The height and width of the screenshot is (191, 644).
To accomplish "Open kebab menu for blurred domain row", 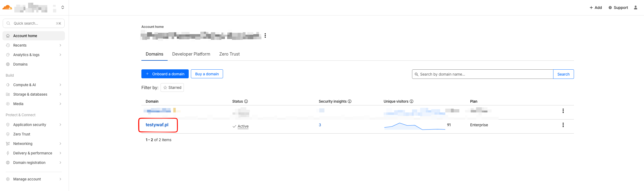I will 563,111.
